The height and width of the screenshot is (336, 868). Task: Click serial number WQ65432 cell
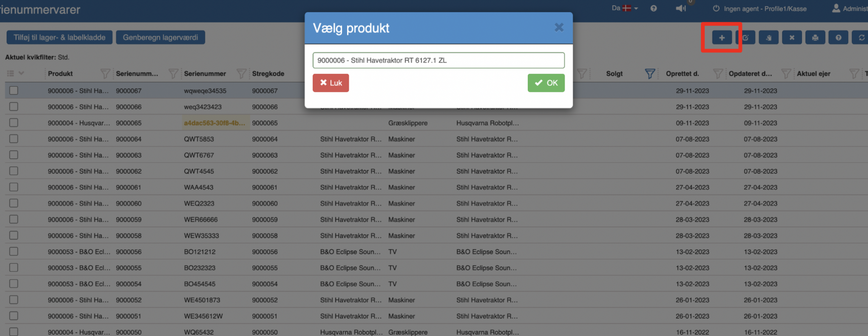point(199,332)
